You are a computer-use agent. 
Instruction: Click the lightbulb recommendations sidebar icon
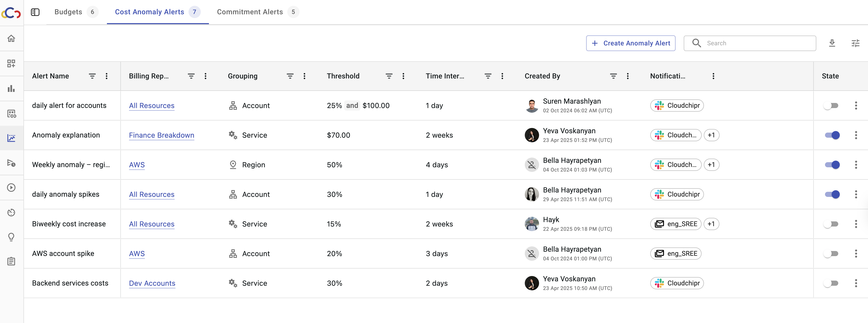(x=11, y=237)
